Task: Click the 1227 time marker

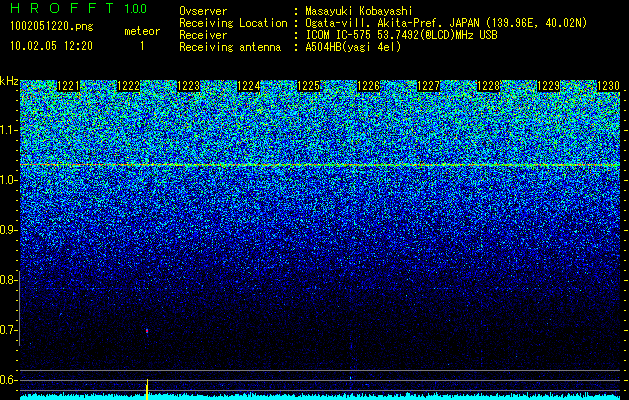Action: point(428,86)
